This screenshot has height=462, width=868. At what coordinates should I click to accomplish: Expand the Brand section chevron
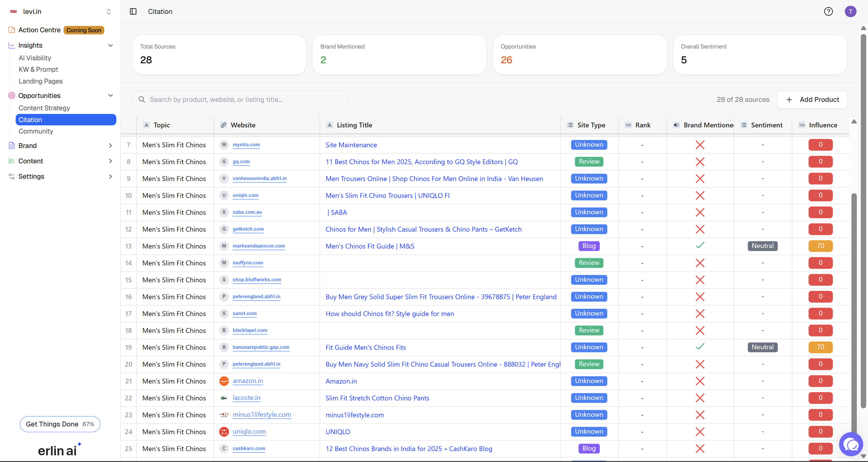coord(110,146)
